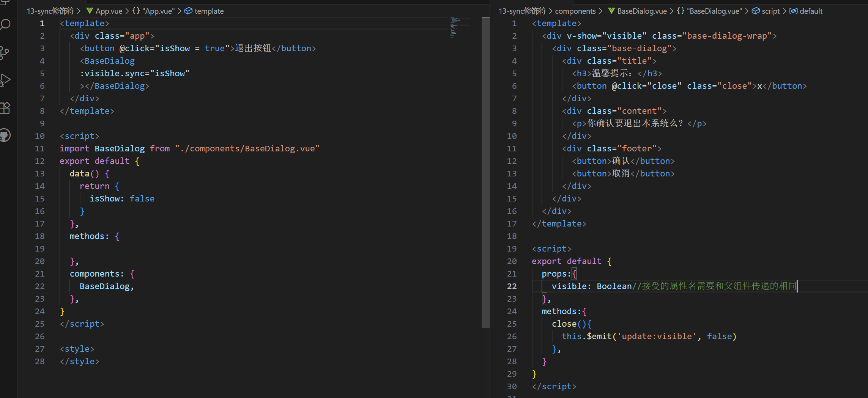Click the "close(){" method definition
The height and width of the screenshot is (398, 868).
pos(572,324)
